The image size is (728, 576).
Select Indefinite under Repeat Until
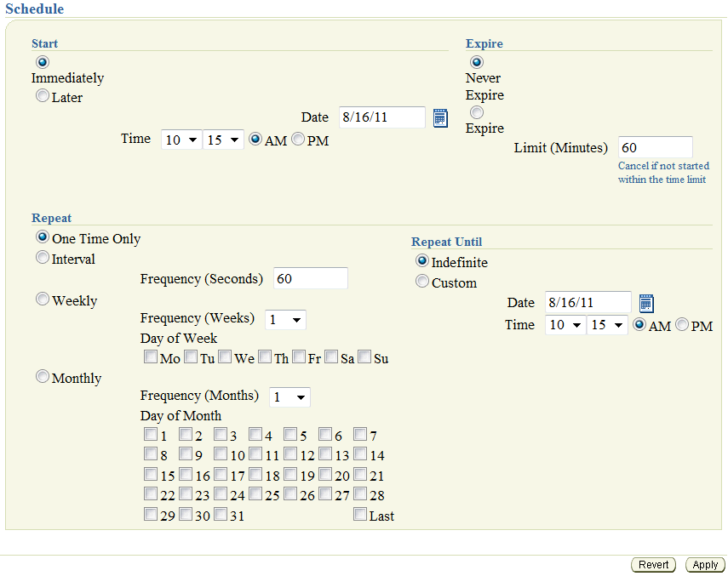[422, 260]
